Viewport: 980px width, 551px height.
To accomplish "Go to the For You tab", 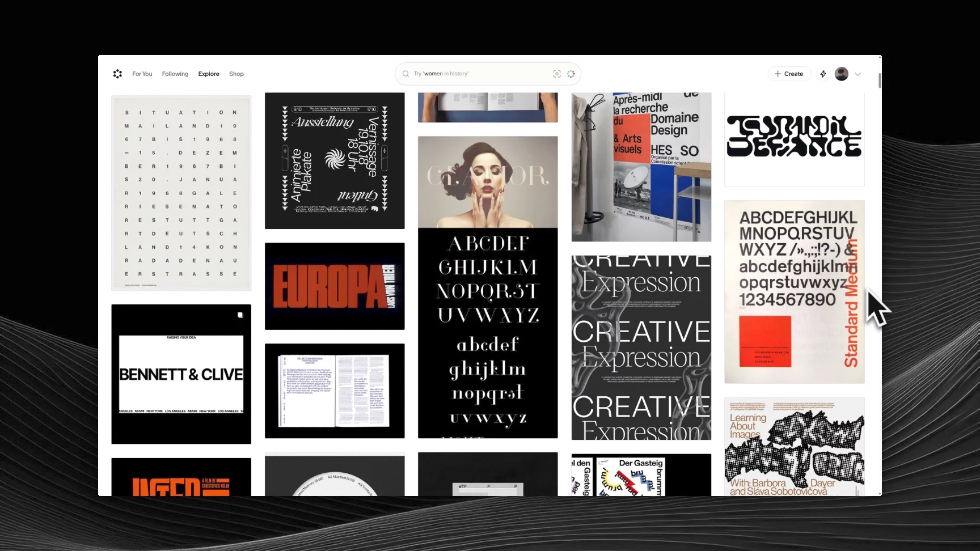I will (142, 74).
